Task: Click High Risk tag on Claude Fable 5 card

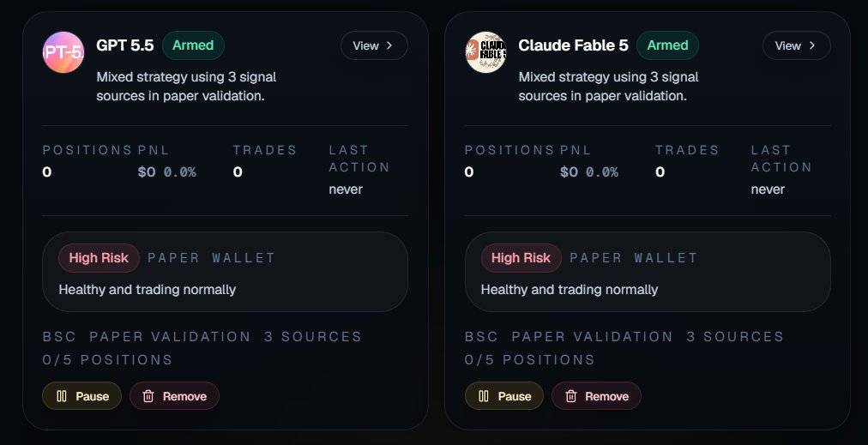Action: pos(521,258)
